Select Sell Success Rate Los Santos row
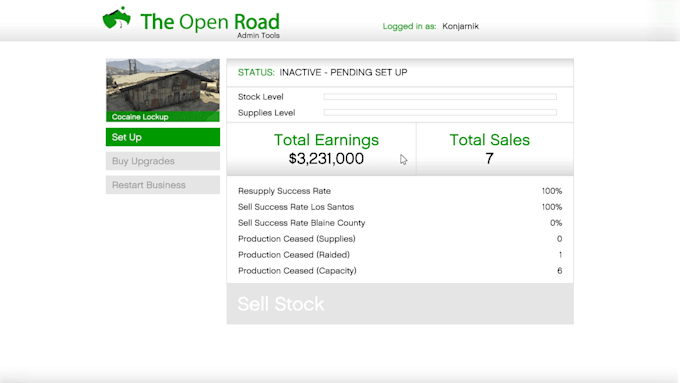Screen dimensions: 680x383 point(400,207)
